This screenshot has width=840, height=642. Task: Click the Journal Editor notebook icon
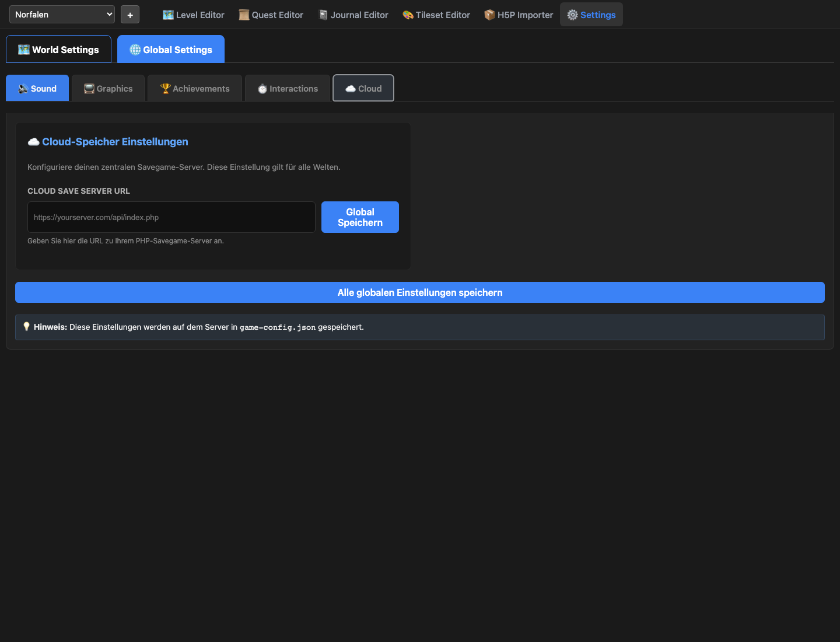tap(323, 15)
